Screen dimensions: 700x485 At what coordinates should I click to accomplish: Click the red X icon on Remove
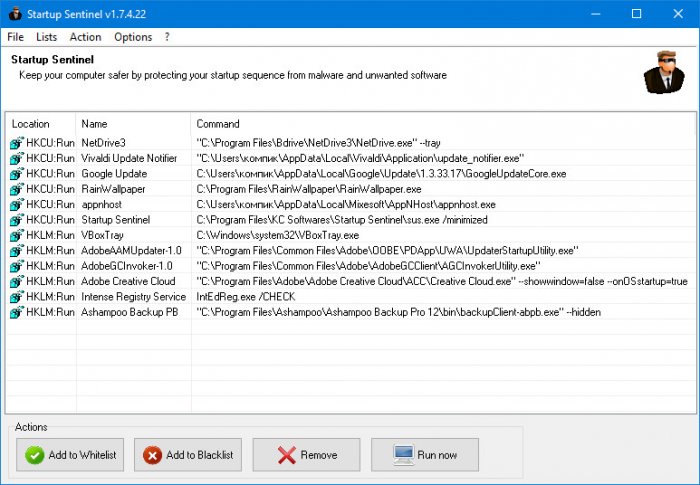click(x=287, y=455)
